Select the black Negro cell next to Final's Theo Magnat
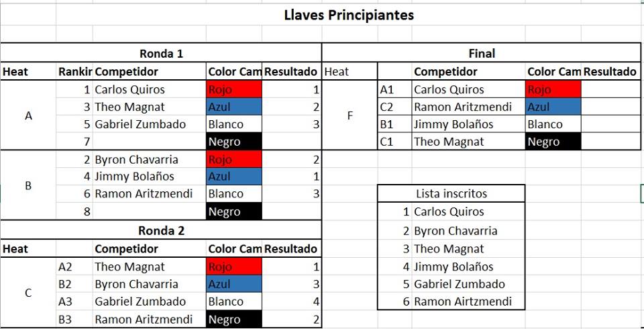644x329 pixels. [553, 142]
